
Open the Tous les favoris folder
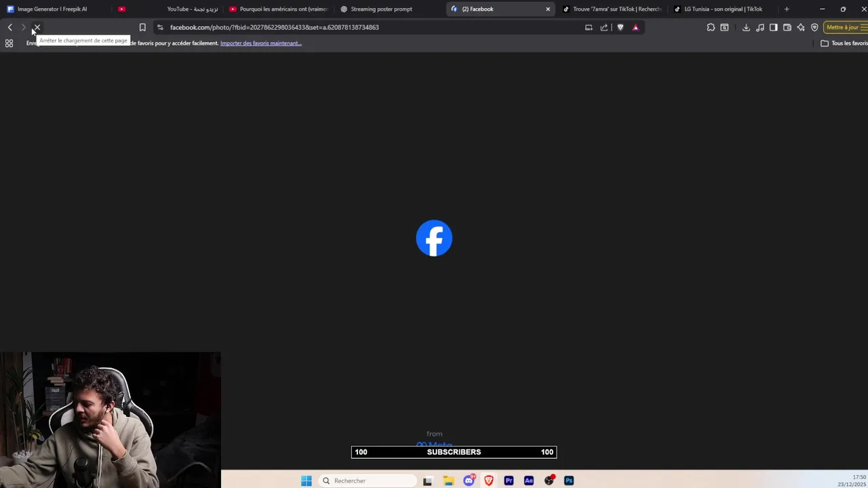(844, 43)
